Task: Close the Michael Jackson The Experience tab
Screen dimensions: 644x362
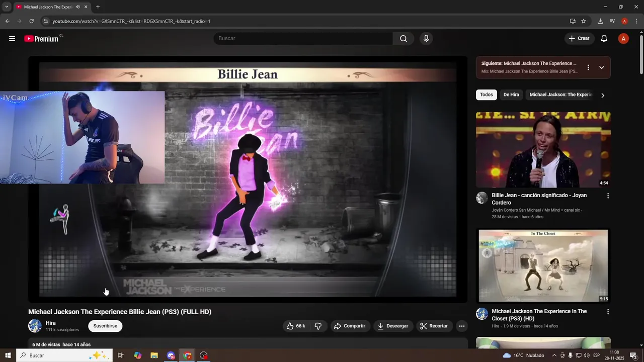Action: coord(86,7)
